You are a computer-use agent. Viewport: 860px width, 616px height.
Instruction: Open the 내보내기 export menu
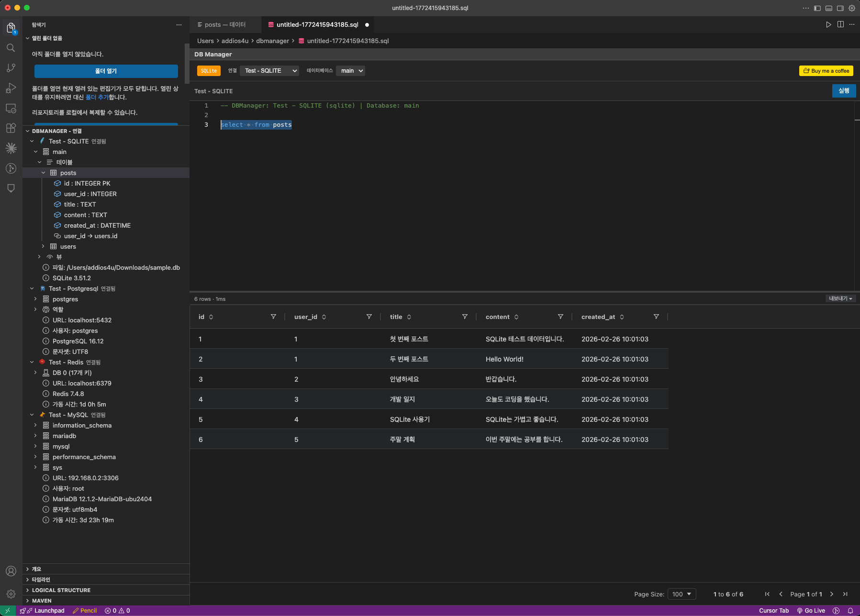click(x=839, y=298)
